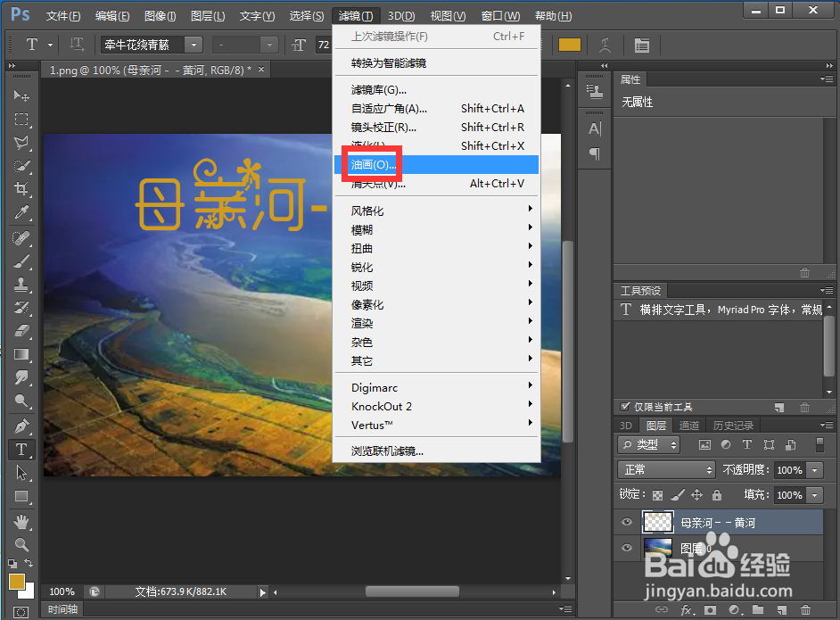
Task: Open 自适应广角(A)... filter
Action: pyautogui.click(x=436, y=108)
